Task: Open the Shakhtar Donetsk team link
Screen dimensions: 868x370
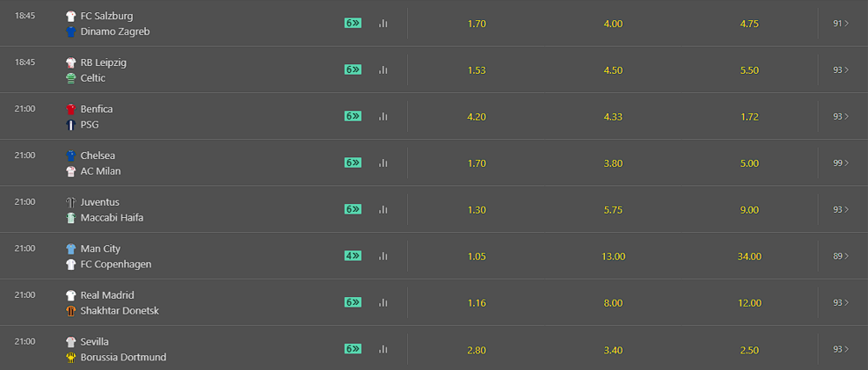Action: (120, 311)
